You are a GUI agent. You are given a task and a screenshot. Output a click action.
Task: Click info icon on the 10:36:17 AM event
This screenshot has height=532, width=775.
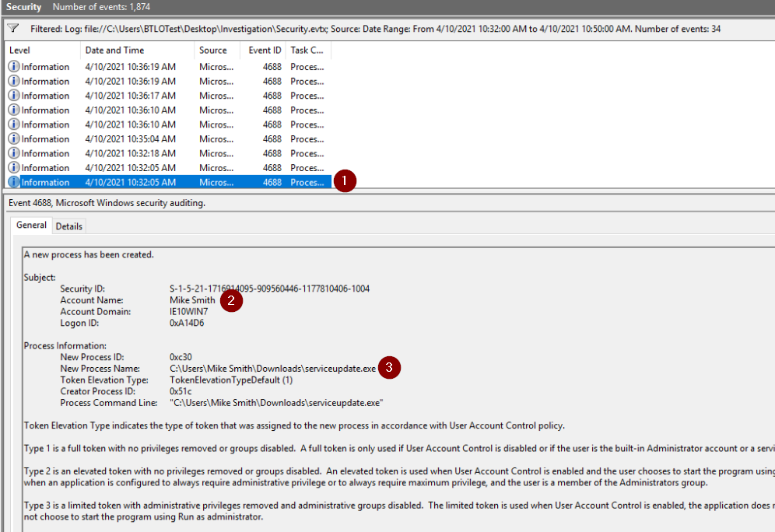coord(14,96)
